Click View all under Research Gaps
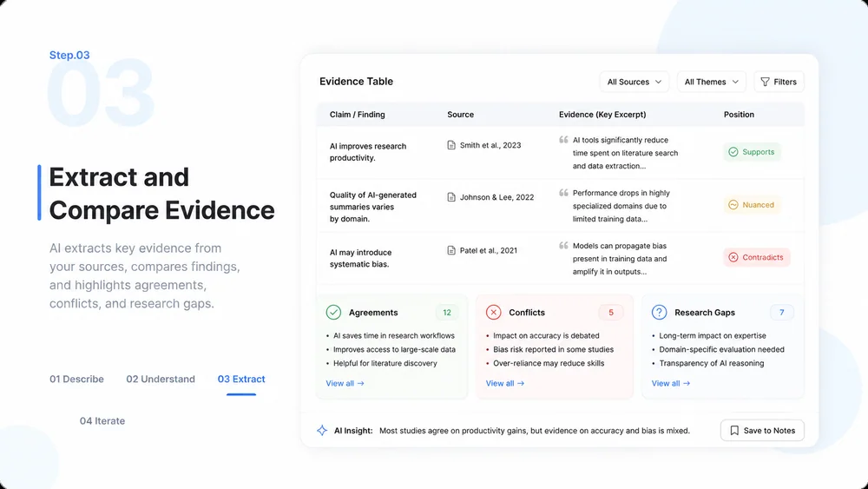Viewport: 868px width, 489px height. pos(670,383)
